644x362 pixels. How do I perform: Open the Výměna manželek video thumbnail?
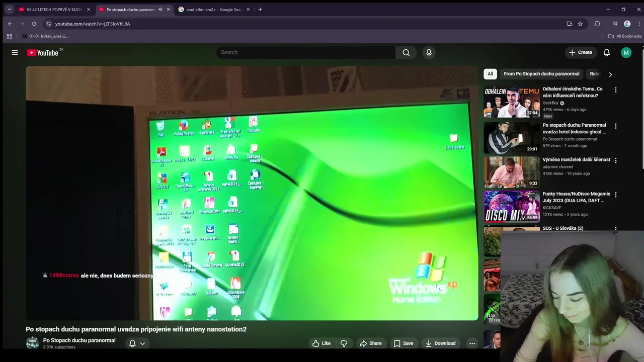(x=512, y=172)
